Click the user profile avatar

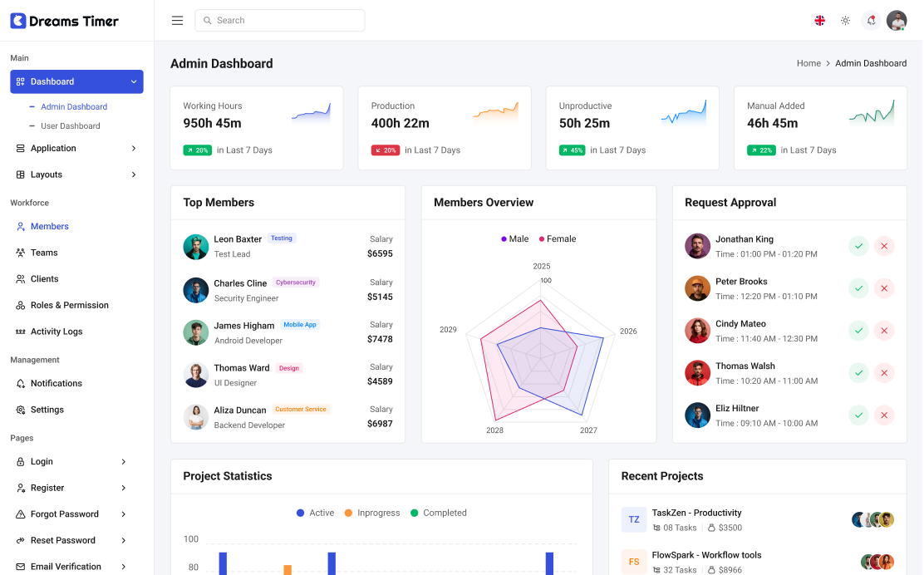pyautogui.click(x=897, y=21)
